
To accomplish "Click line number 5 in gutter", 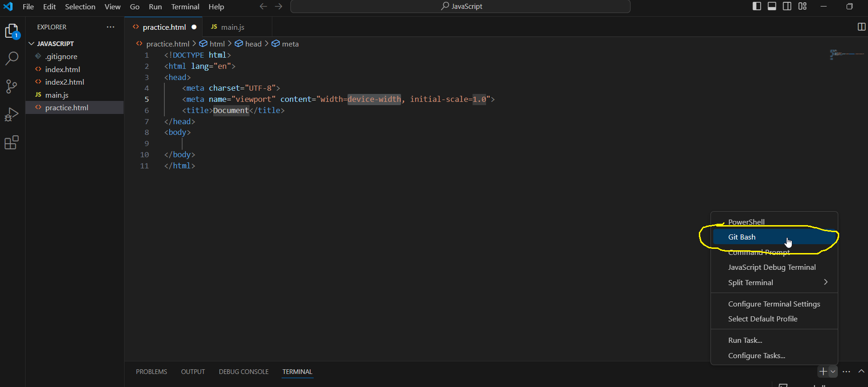I will [x=147, y=99].
